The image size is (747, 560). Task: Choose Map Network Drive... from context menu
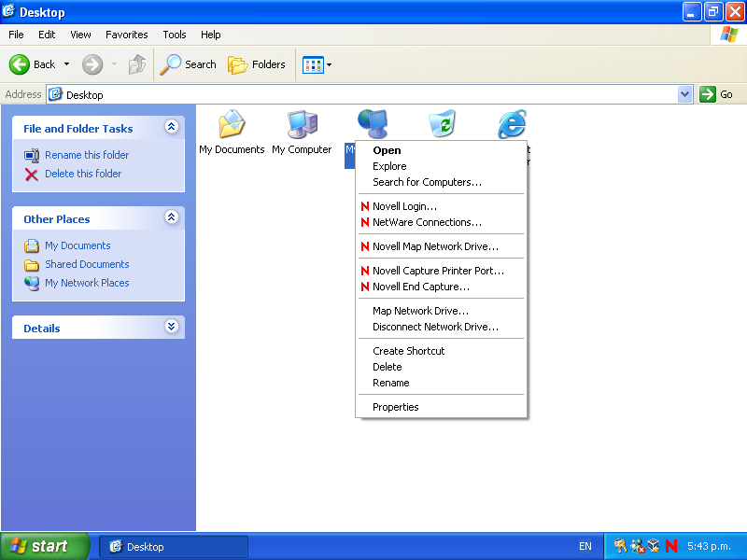(441, 311)
